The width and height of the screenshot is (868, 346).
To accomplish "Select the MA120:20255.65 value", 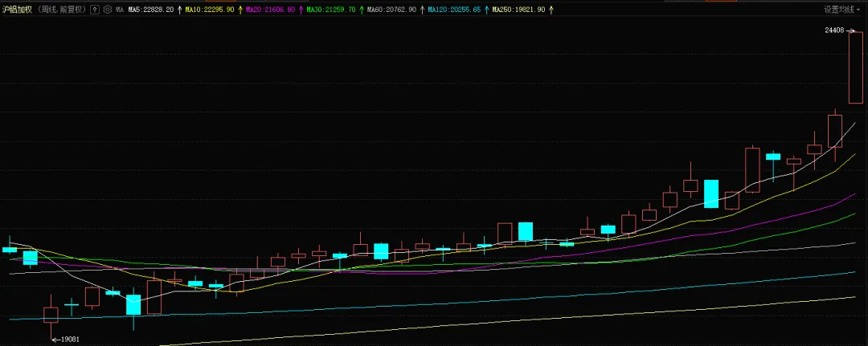I will coord(454,10).
